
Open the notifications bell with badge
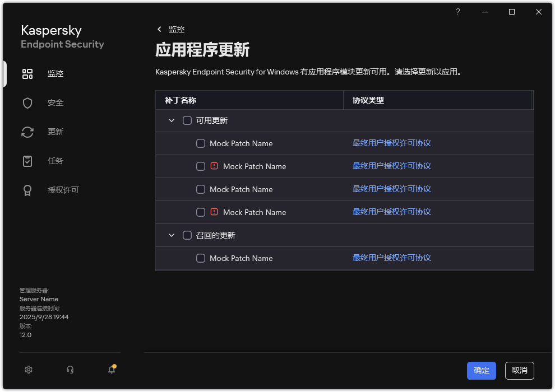(x=112, y=370)
